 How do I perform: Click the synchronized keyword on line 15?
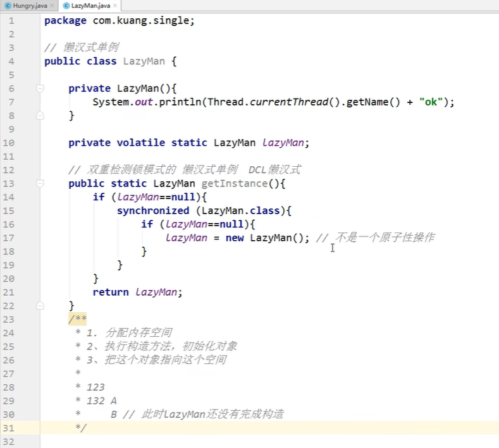click(153, 210)
